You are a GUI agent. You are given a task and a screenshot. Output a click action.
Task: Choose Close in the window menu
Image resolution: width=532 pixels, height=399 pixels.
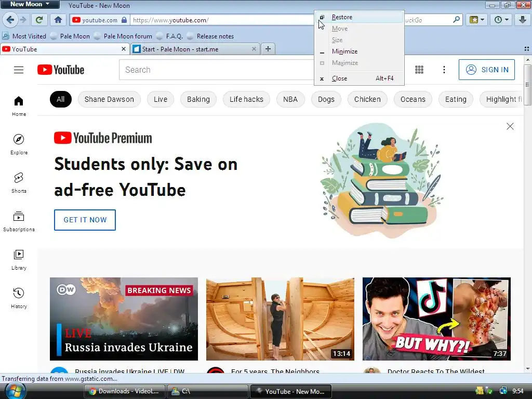[x=360, y=78]
